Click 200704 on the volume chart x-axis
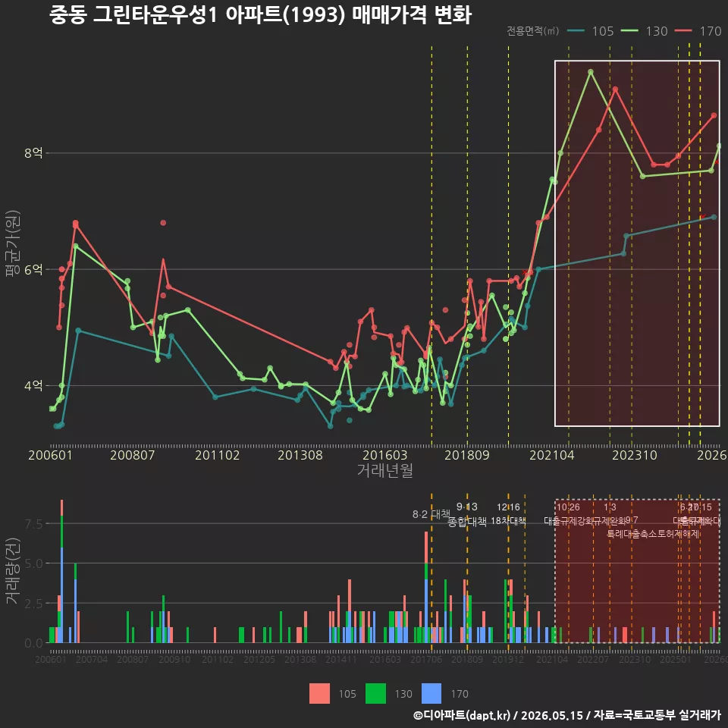The image size is (728, 728). 92,659
